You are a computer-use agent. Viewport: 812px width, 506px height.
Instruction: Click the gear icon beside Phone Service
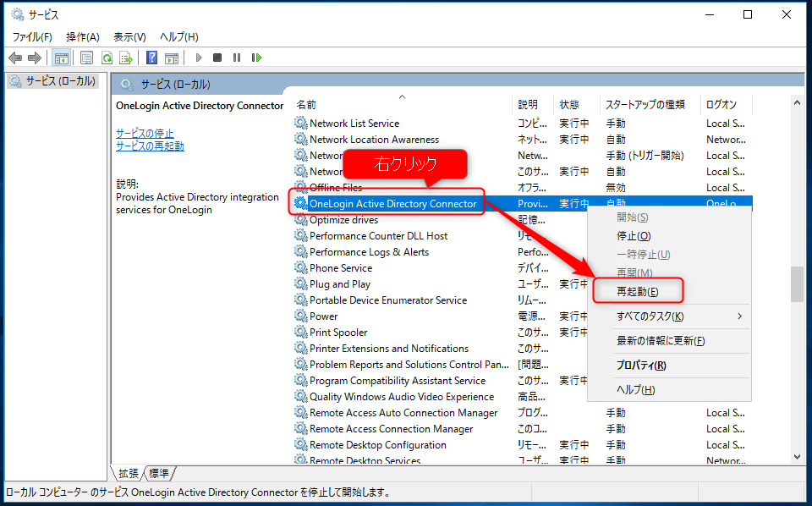pyautogui.click(x=301, y=267)
